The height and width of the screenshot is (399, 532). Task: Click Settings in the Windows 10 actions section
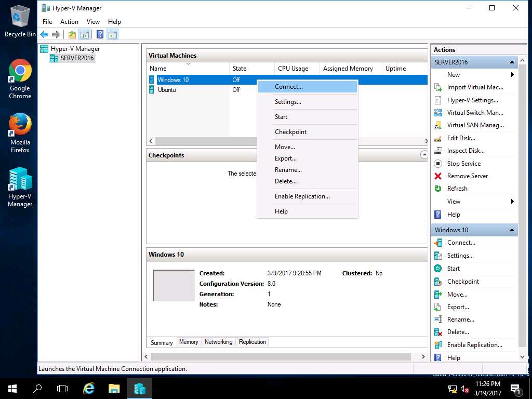tap(460, 256)
